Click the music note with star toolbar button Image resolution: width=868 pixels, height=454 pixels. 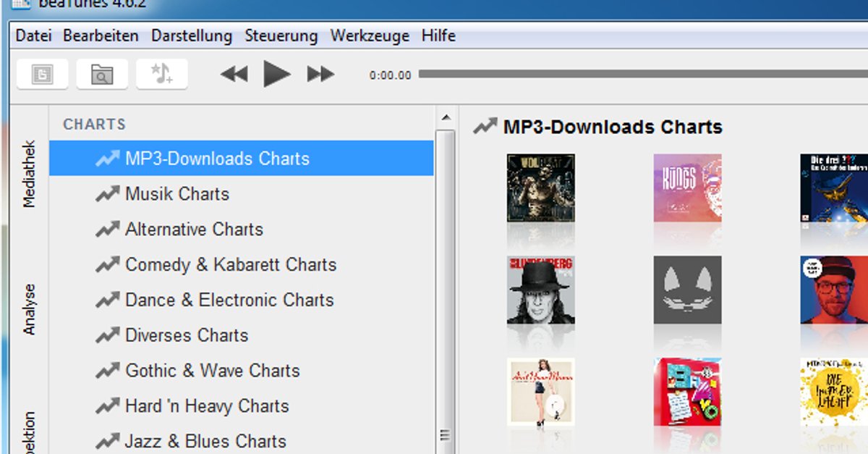pyautogui.click(x=162, y=74)
